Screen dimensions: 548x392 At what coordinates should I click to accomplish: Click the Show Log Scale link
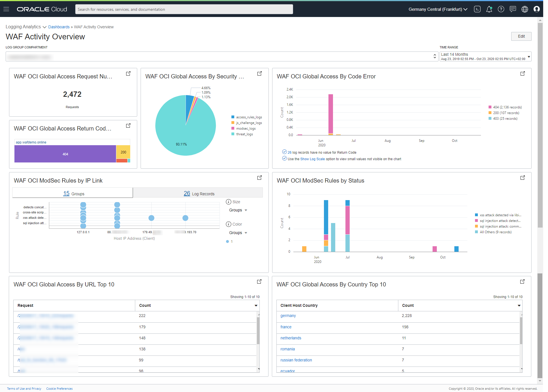(x=312, y=159)
